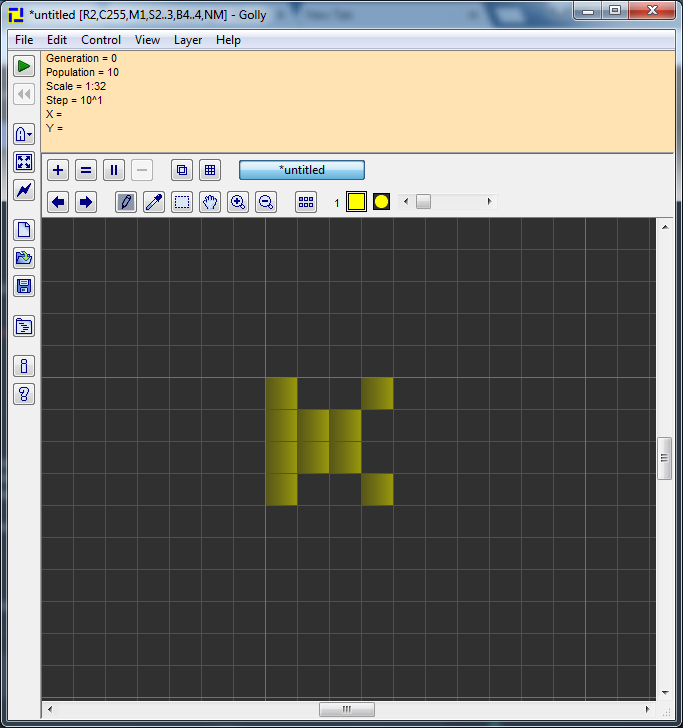Show the patterns folder icon

pos(24,326)
